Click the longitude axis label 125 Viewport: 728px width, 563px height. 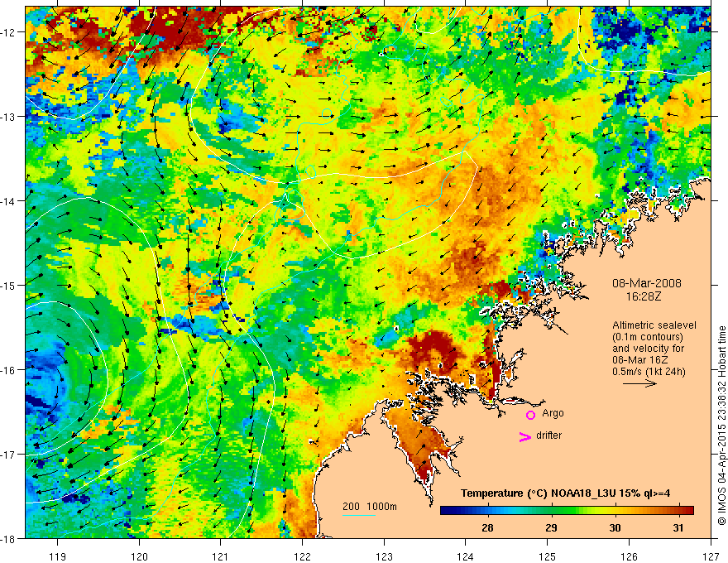(x=548, y=556)
